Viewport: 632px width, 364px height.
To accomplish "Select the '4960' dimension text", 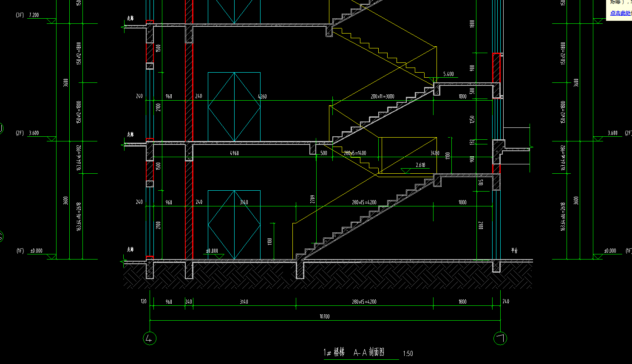I will tap(234, 153).
